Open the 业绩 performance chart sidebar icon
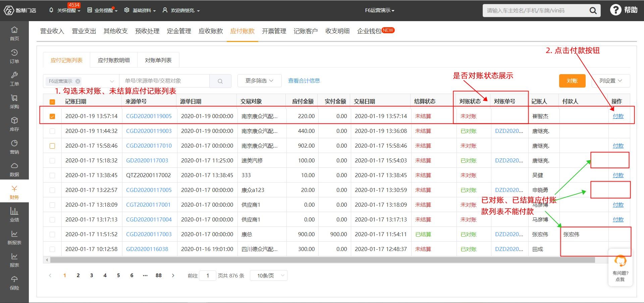 [14, 214]
